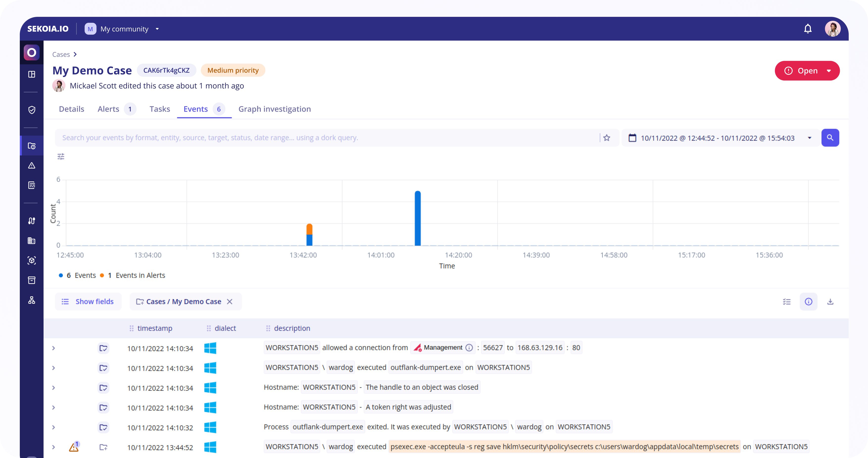The height and width of the screenshot is (458, 868).
Task: Save query with star icon
Action: (x=606, y=138)
